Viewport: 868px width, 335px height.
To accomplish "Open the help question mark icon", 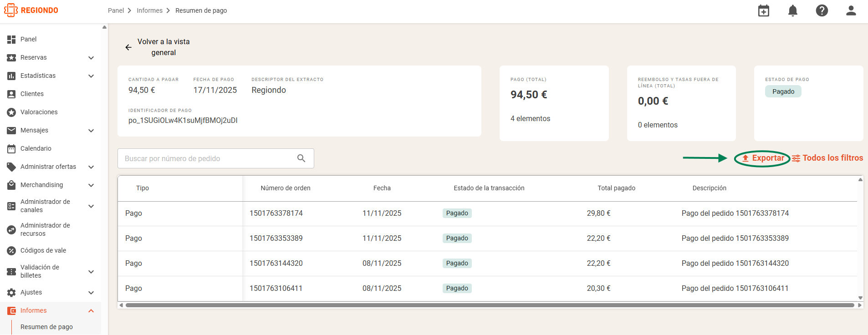I will pyautogui.click(x=822, y=10).
